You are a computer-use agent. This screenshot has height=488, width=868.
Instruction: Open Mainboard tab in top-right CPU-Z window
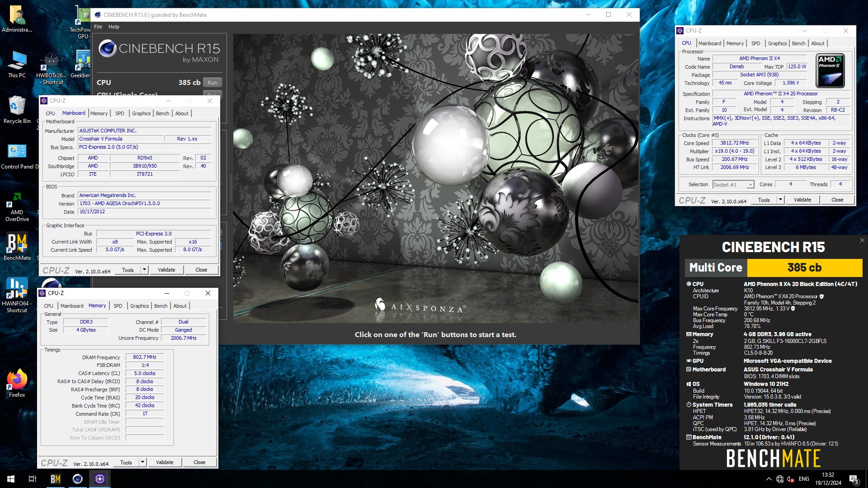point(710,43)
